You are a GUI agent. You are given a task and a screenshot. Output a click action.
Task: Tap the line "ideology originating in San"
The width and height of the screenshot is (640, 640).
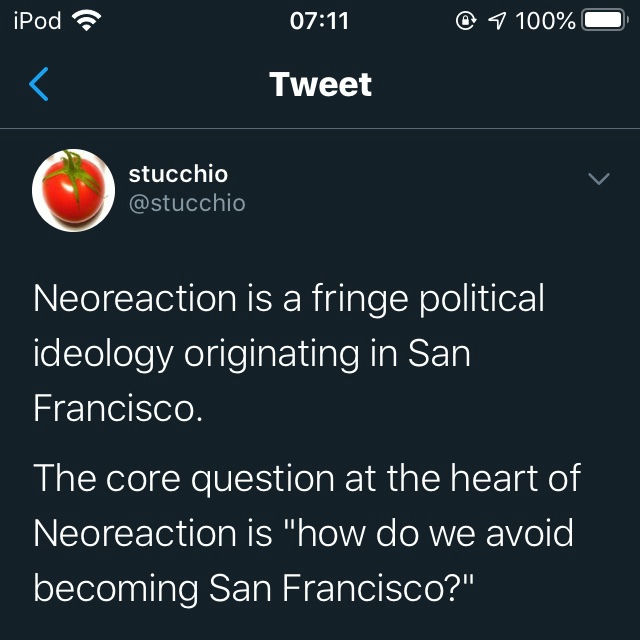[252, 354]
